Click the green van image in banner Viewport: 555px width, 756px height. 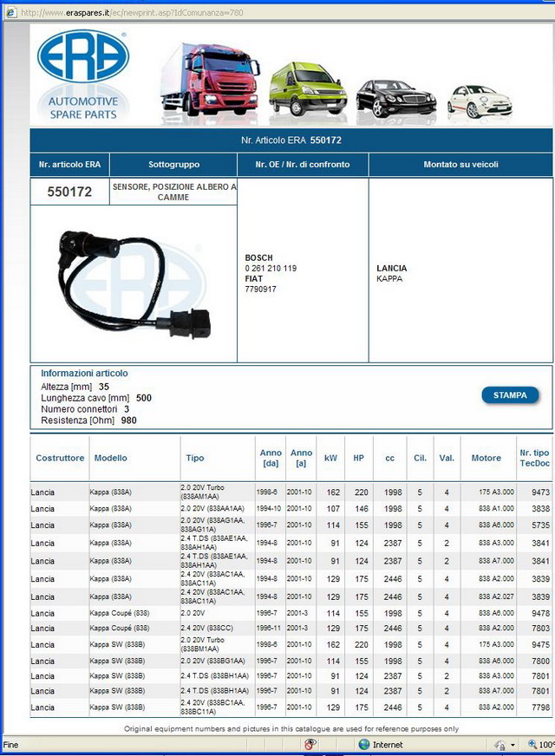(308, 88)
